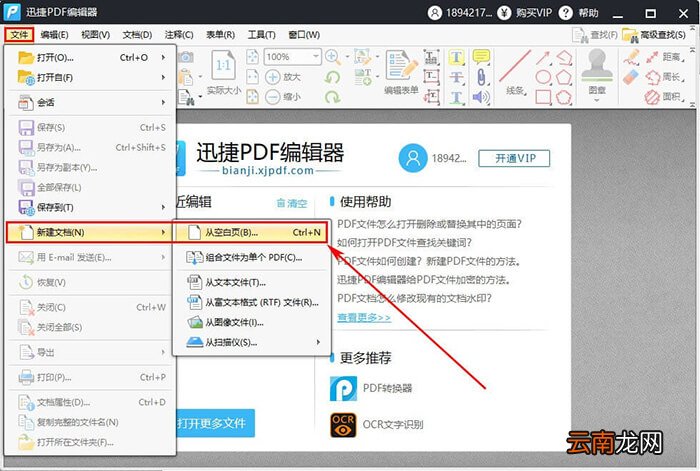Choose 从文本文件(T)... menu entry

click(x=253, y=283)
